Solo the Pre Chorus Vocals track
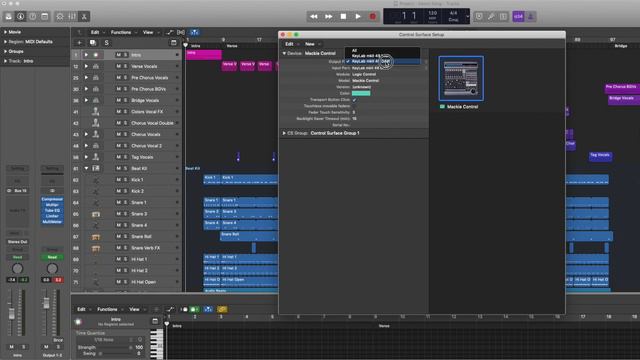 pos(125,78)
